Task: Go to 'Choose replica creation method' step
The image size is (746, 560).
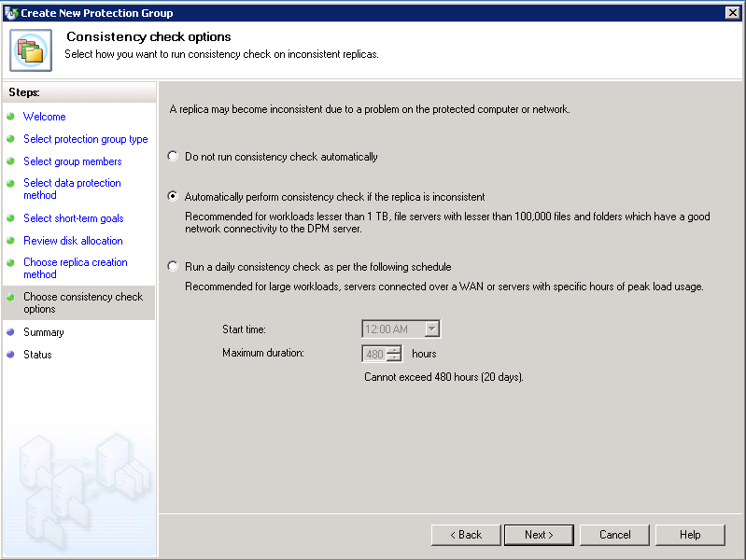Action: (x=76, y=269)
